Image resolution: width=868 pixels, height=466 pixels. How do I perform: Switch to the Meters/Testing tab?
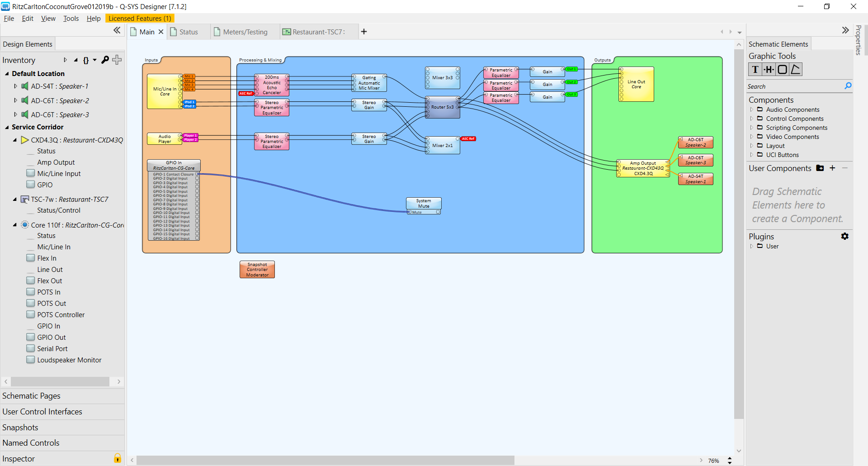click(x=245, y=32)
